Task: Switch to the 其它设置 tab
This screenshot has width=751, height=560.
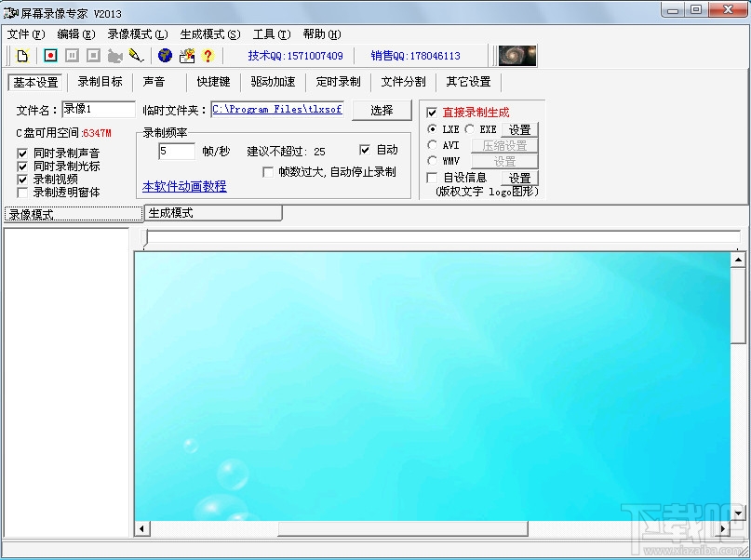Action: click(x=468, y=82)
